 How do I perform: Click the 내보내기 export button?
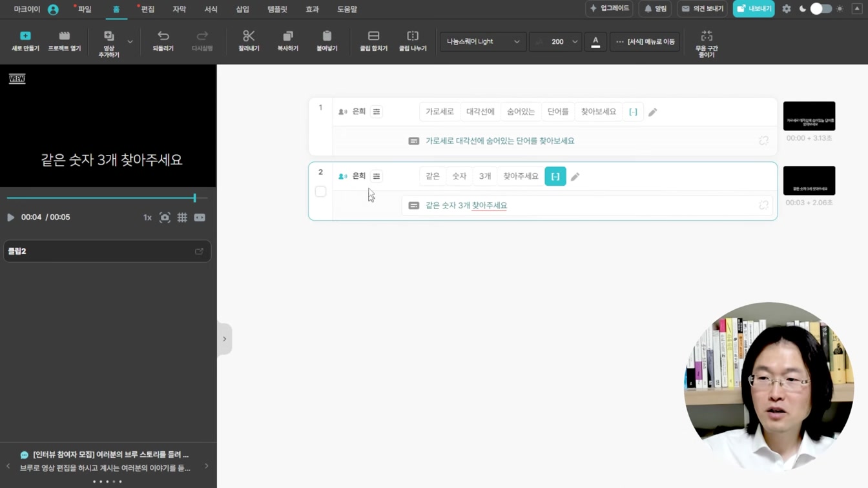point(754,9)
